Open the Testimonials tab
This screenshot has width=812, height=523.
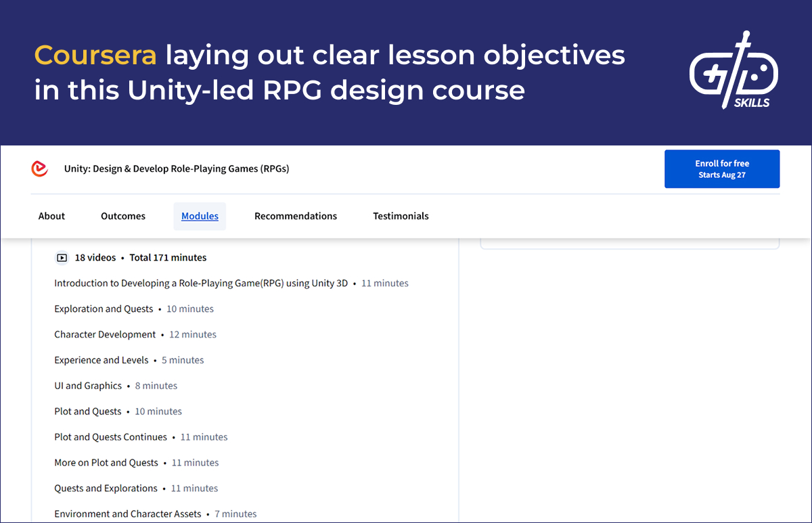(401, 217)
